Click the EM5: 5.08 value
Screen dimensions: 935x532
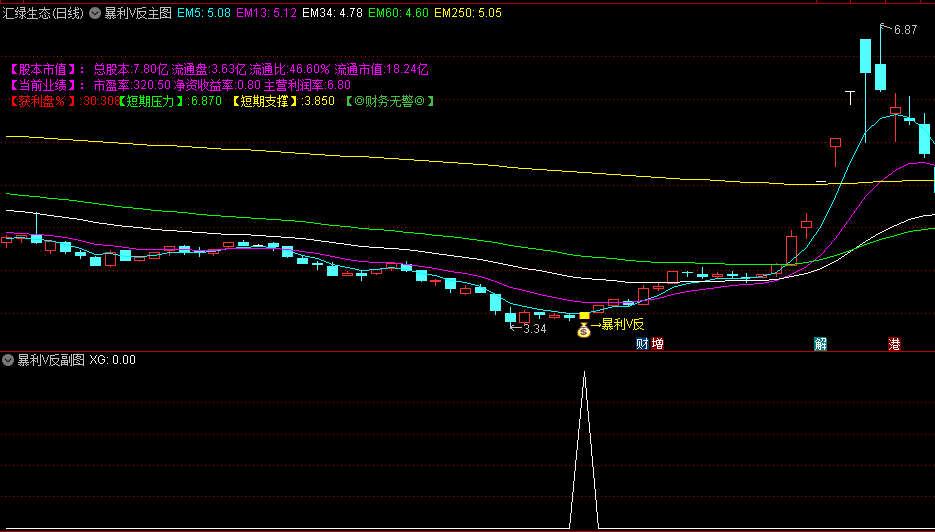point(204,13)
